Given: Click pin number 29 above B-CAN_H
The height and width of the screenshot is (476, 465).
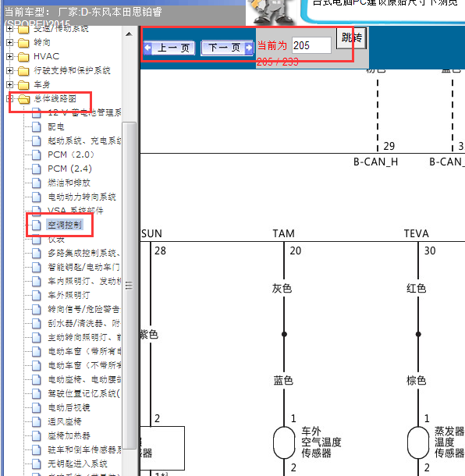Looking at the screenshot, I should [x=389, y=147].
